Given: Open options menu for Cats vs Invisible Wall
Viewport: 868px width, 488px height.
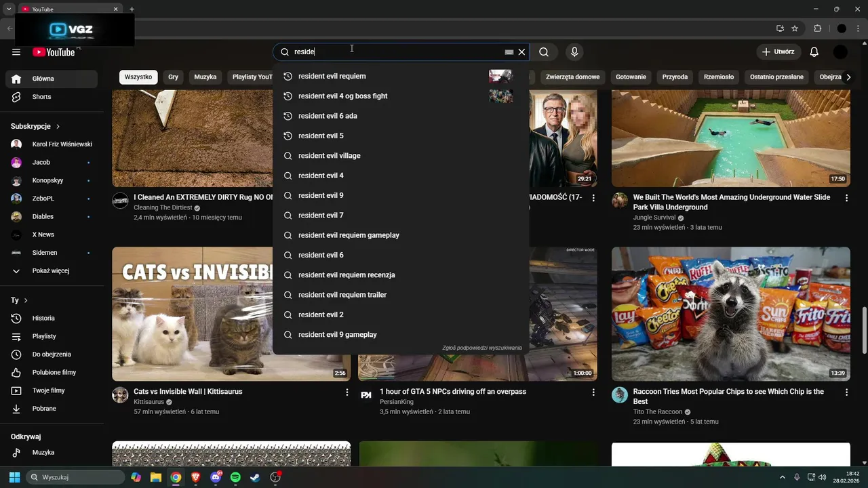Looking at the screenshot, I should 347,392.
